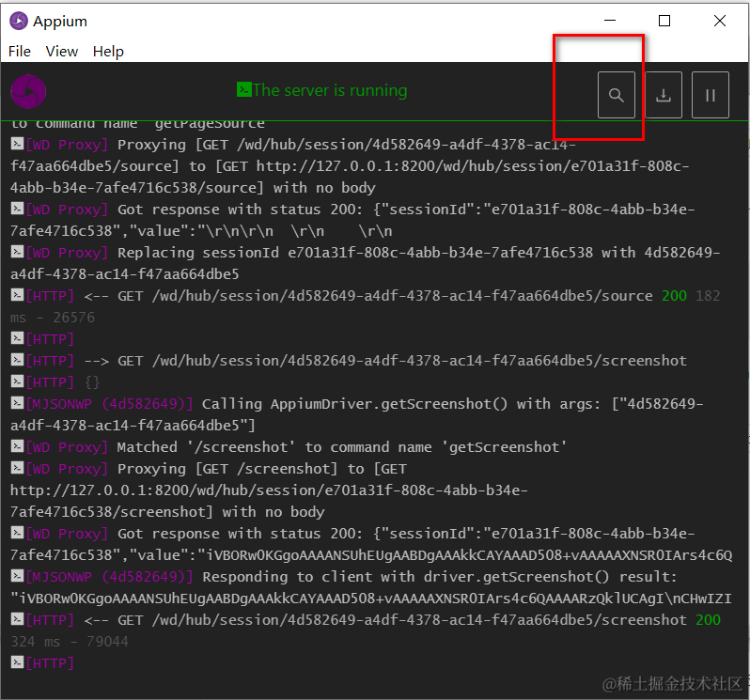The width and height of the screenshot is (750, 700).
Task: Click the '324 ms - 79044' timing text
Action: coord(70,641)
